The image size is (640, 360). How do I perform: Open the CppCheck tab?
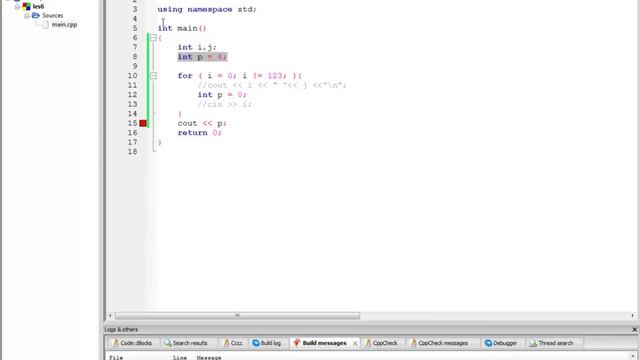point(381,343)
